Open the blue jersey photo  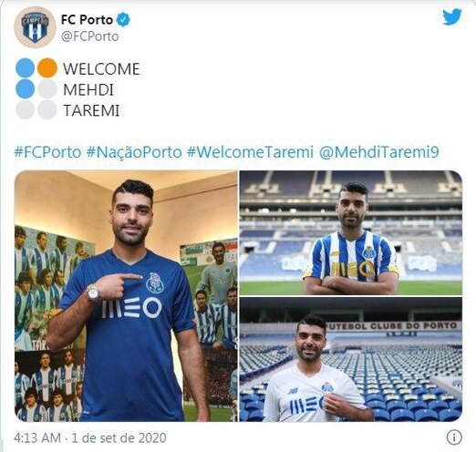click(x=126, y=296)
